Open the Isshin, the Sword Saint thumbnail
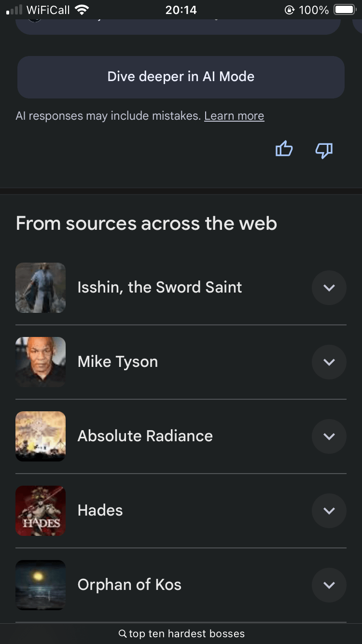362x644 pixels. 41,288
